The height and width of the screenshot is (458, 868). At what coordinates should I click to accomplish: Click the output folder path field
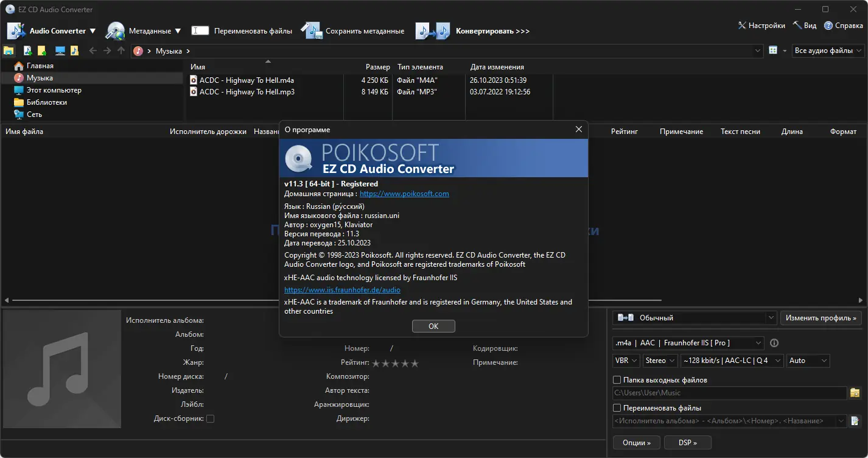(730, 393)
